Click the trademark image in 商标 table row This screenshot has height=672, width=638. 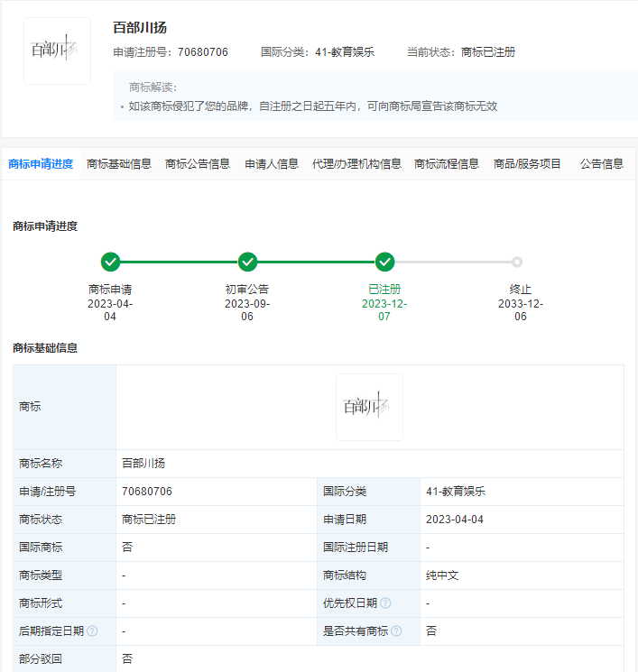369,407
